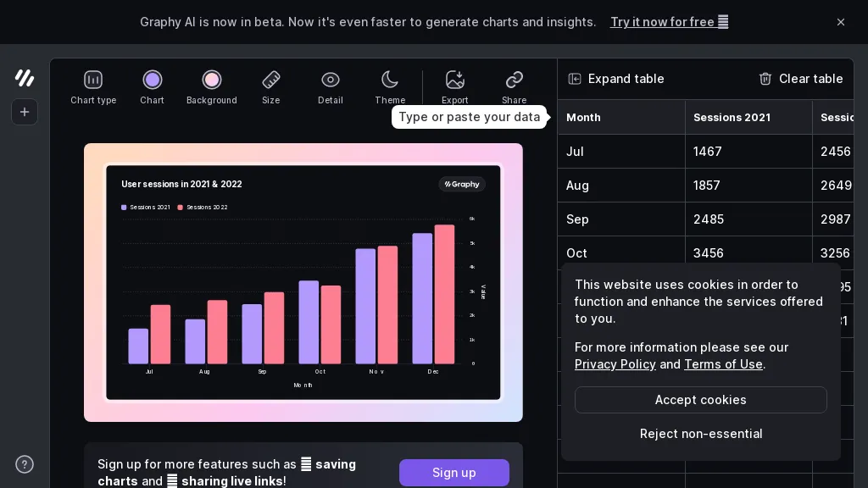Click the Clear table trash icon
The width and height of the screenshot is (868, 488).
(765, 79)
